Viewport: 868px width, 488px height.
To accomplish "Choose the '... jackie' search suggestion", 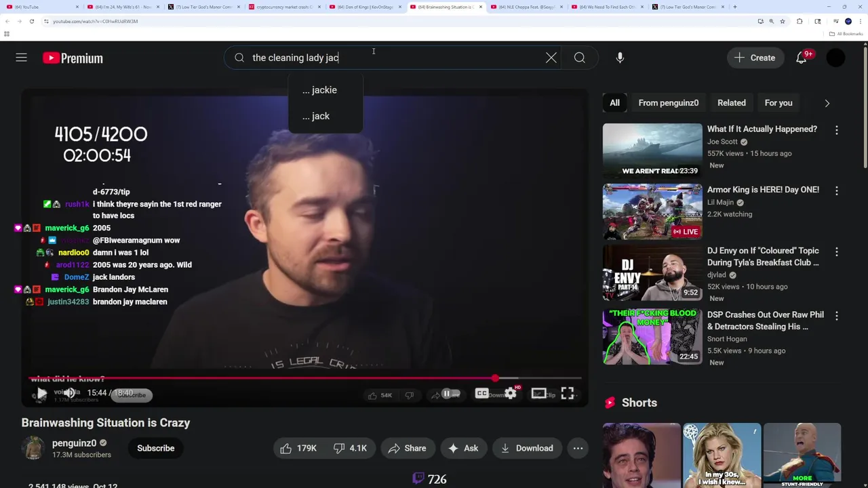I will (x=325, y=90).
